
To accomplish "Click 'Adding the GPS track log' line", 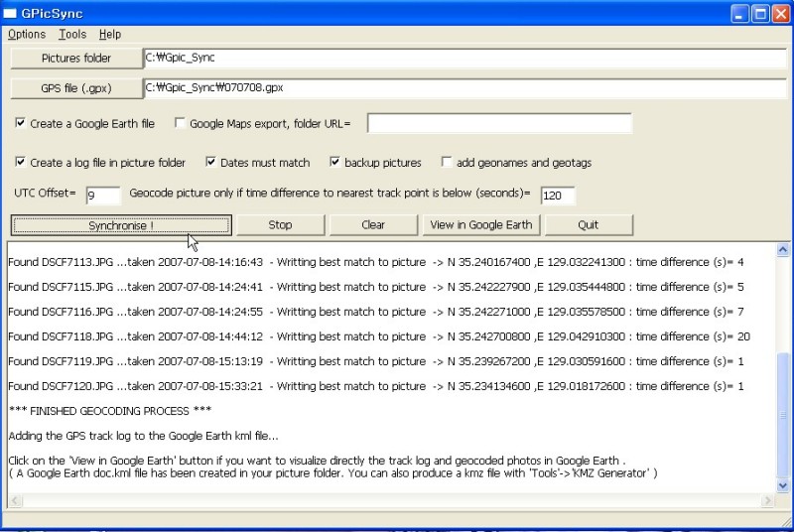I will pyautogui.click(x=143, y=436).
